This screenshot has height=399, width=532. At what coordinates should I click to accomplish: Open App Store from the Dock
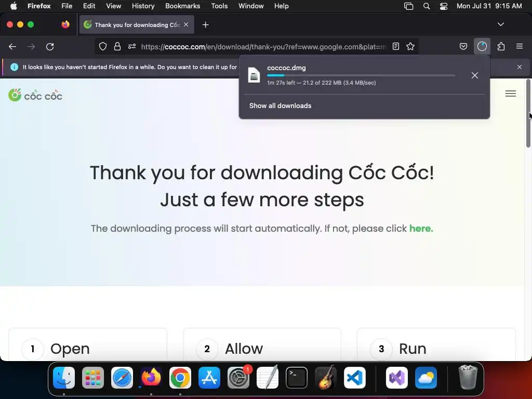point(209,378)
